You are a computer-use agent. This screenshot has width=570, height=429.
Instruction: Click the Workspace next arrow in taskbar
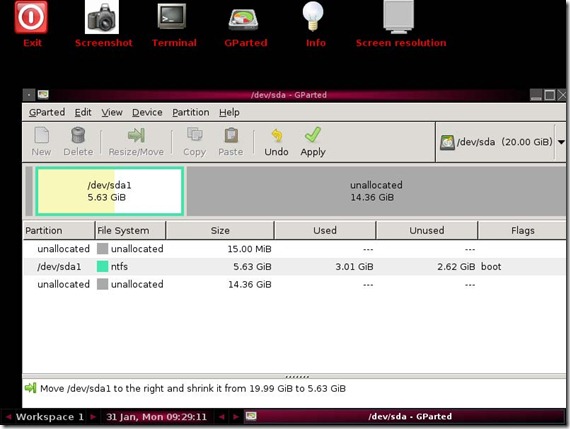tap(93, 417)
